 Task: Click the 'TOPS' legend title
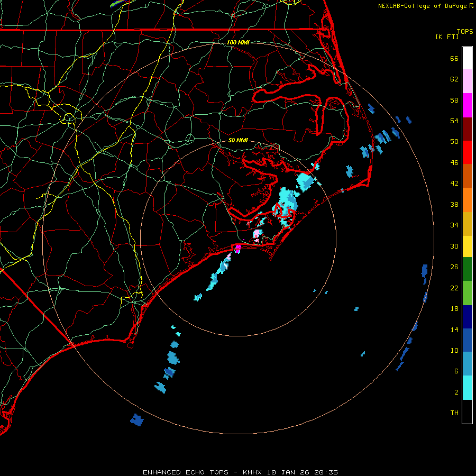[x=465, y=32]
